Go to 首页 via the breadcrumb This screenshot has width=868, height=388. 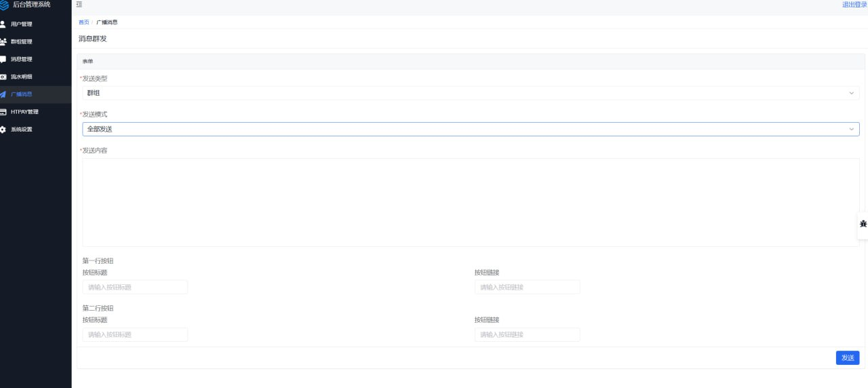coord(83,22)
